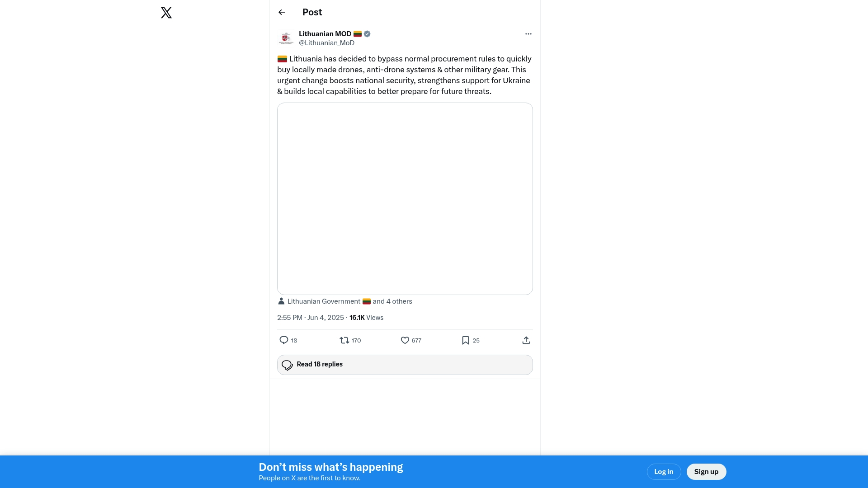Toggle repost on this post
Screen dimensions: 868x488
pos(344,340)
